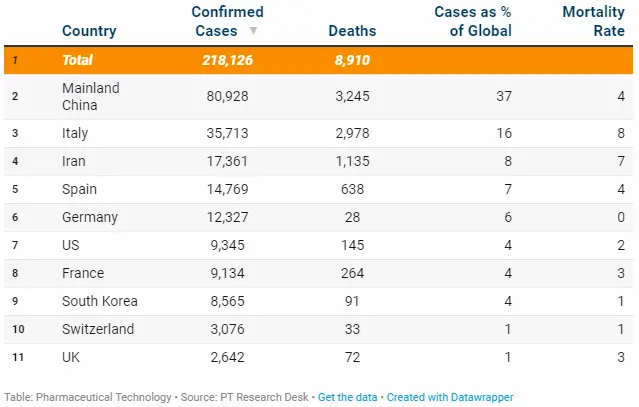Click the Mainland China row name
Screen dimensions: 639x407
(90, 96)
